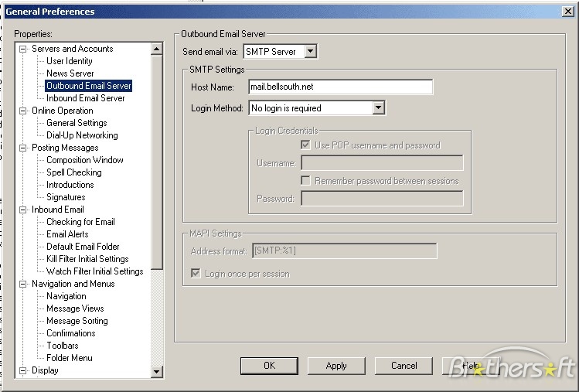The image size is (579, 392).
Task: Close the General Preferences dialog
Action: (567, 12)
